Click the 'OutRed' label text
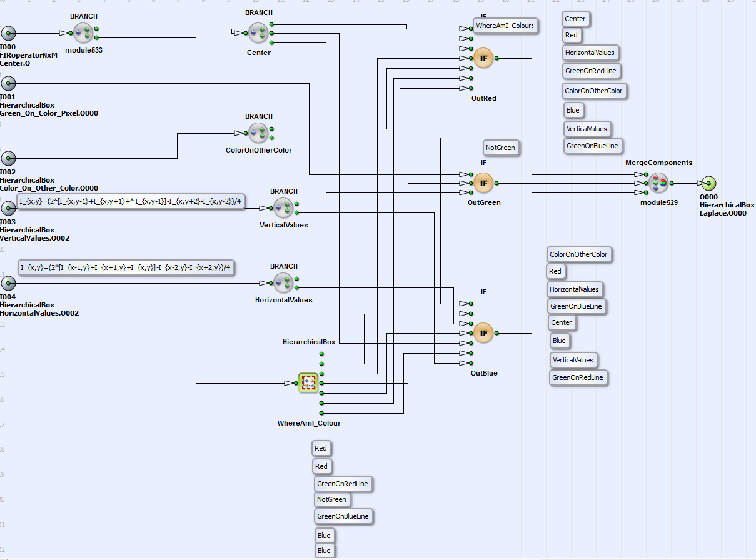Image resolution: width=756 pixels, height=560 pixels. pyautogui.click(x=484, y=98)
